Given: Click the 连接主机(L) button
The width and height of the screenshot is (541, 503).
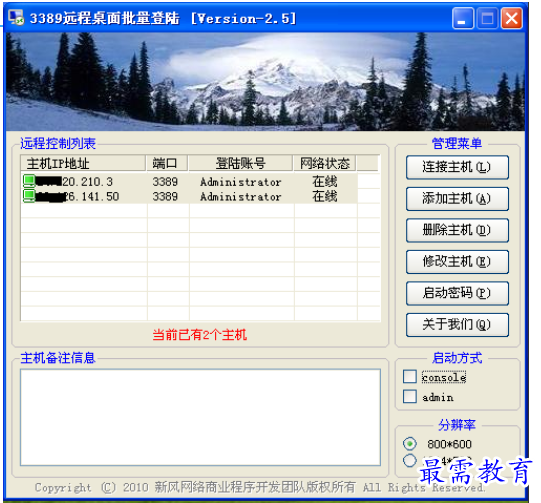Looking at the screenshot, I should pos(457,167).
